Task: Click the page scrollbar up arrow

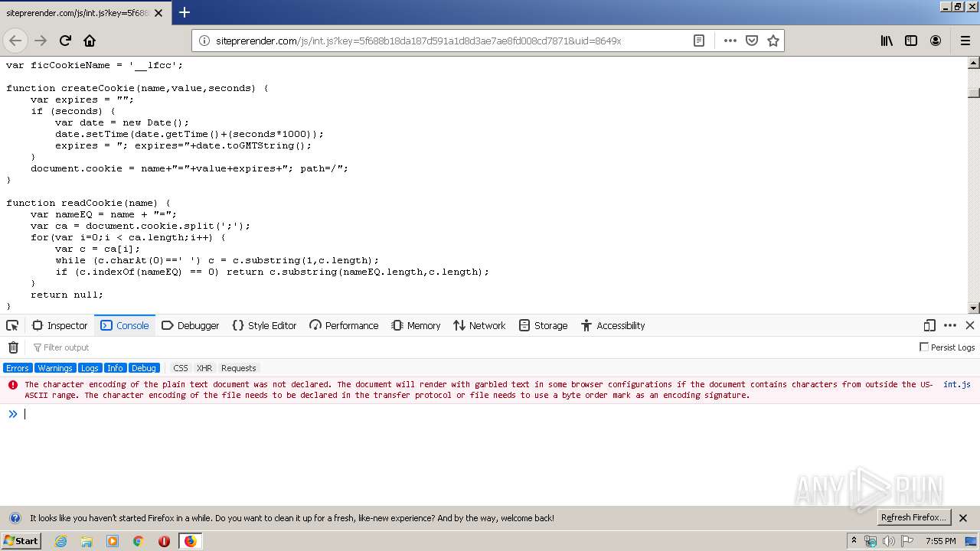Action: tap(974, 63)
